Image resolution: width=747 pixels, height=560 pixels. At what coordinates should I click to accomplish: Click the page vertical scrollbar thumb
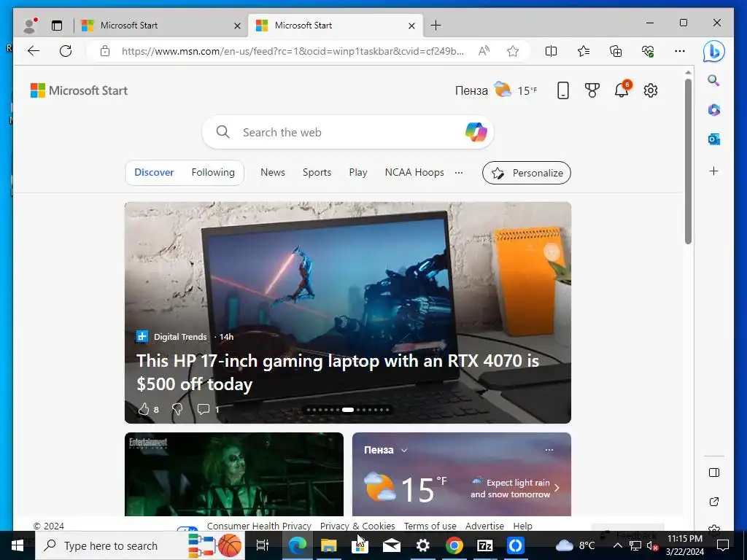(688, 161)
